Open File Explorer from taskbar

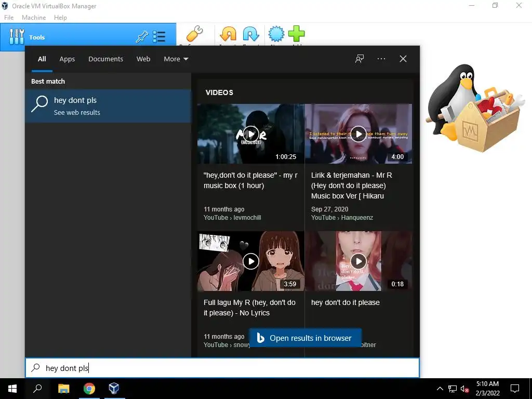(x=63, y=389)
